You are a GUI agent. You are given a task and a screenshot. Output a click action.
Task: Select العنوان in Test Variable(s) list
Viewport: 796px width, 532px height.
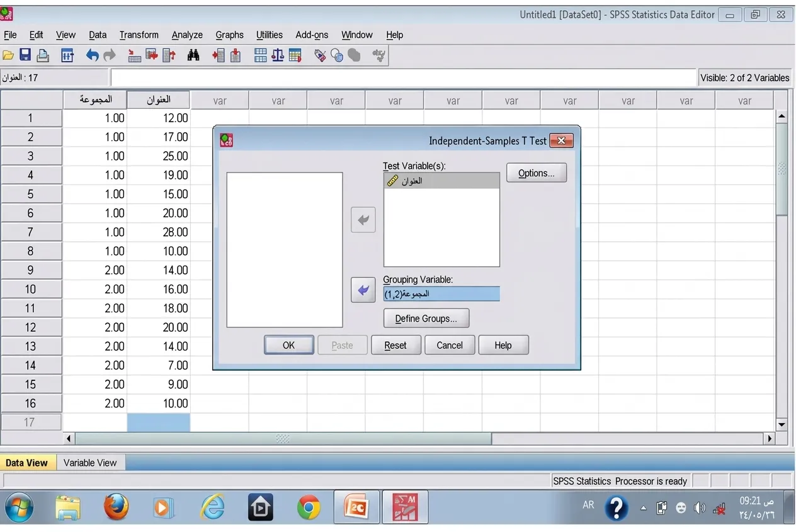pyautogui.click(x=441, y=181)
